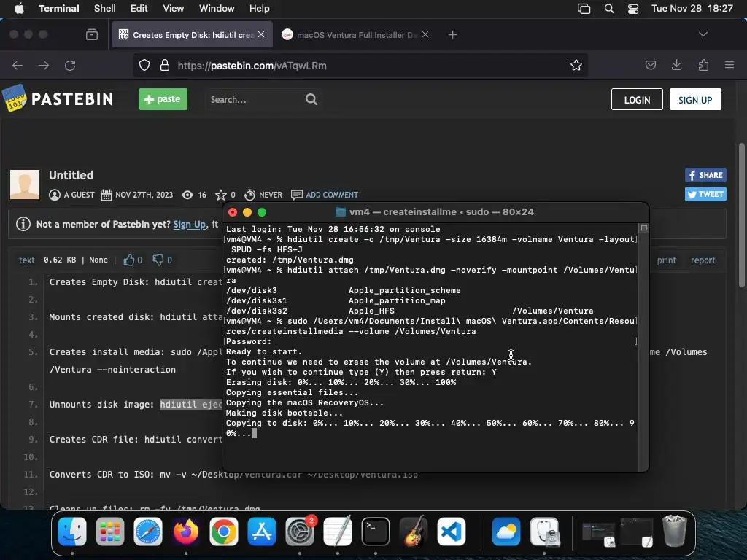Open a new browser tab
This screenshot has width=747, height=560.
(452, 34)
